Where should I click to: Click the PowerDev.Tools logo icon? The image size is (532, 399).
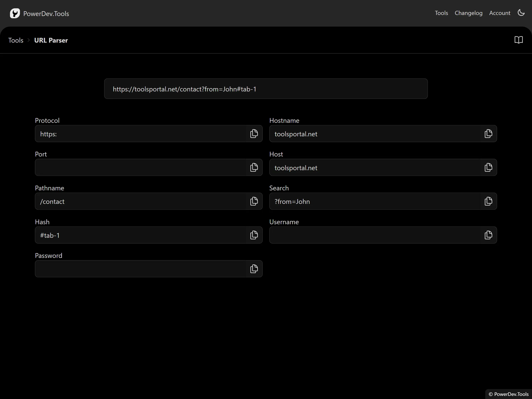(15, 14)
